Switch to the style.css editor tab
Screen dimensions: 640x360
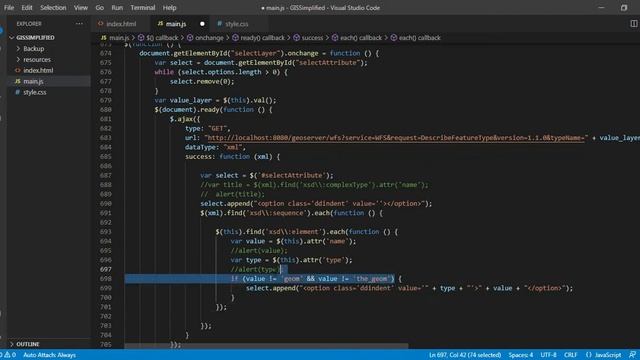pos(236,24)
